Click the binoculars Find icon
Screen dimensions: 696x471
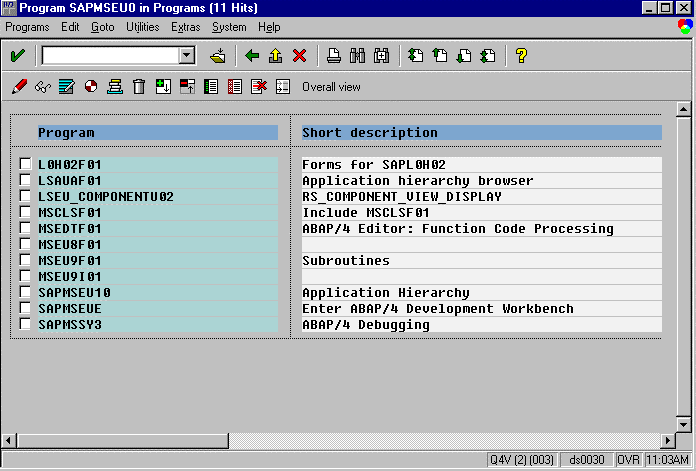click(357, 55)
